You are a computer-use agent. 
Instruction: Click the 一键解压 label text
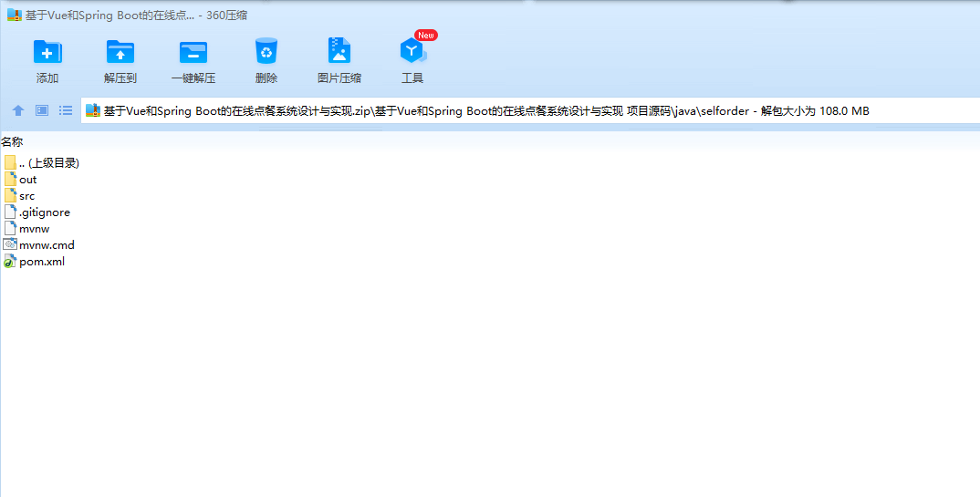[193, 78]
